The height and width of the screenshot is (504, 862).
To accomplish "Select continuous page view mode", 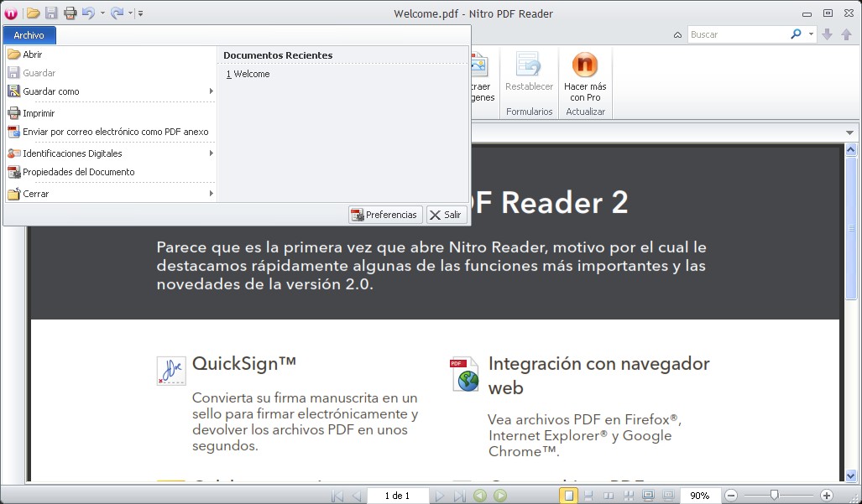I will pos(588,496).
